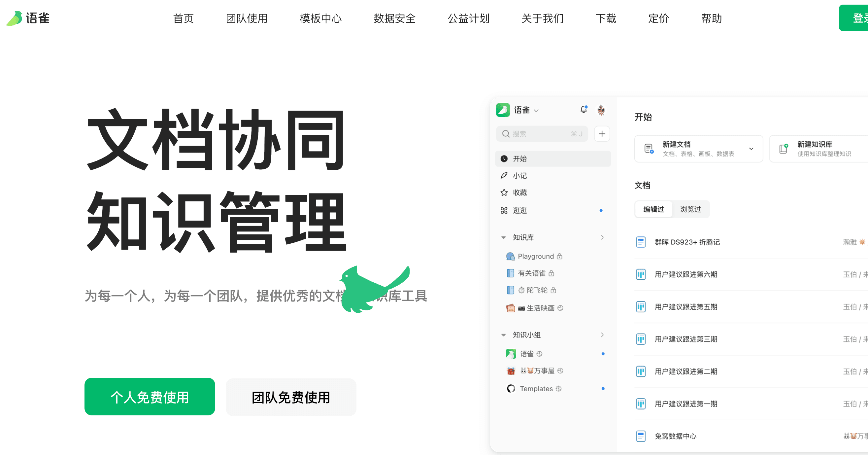This screenshot has height=455, width=868.
Task: Open the user avatar menu
Action: tap(601, 110)
